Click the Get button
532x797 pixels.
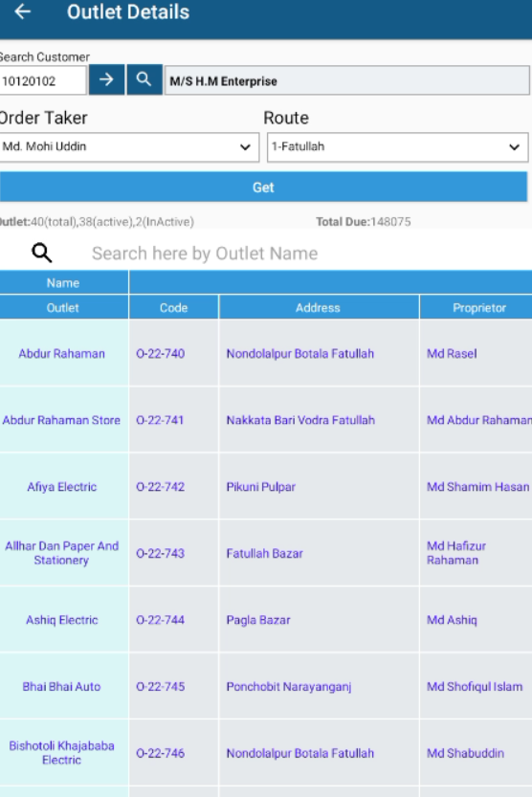click(x=263, y=188)
